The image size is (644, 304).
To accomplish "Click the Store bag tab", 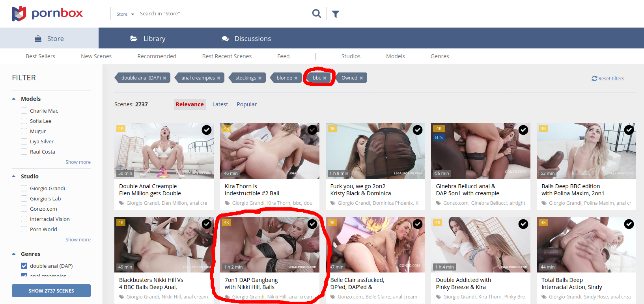I will [x=49, y=39].
